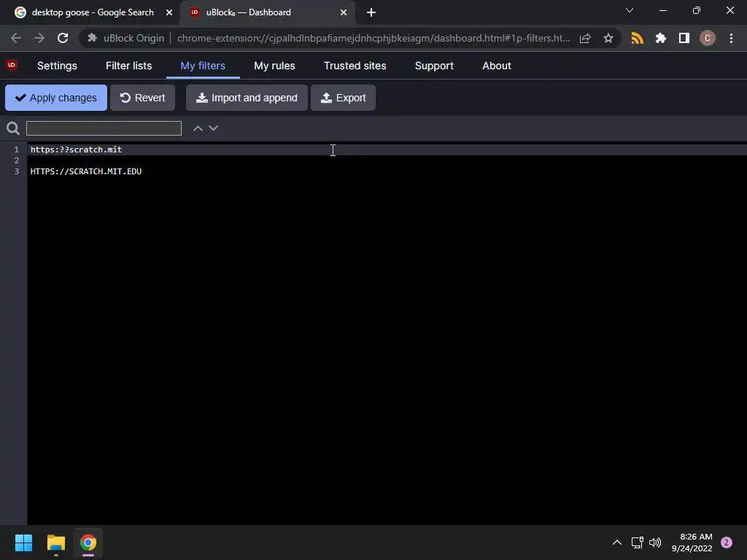The image size is (747, 560).
Task: Open the profile avatar C
Action: point(708,38)
